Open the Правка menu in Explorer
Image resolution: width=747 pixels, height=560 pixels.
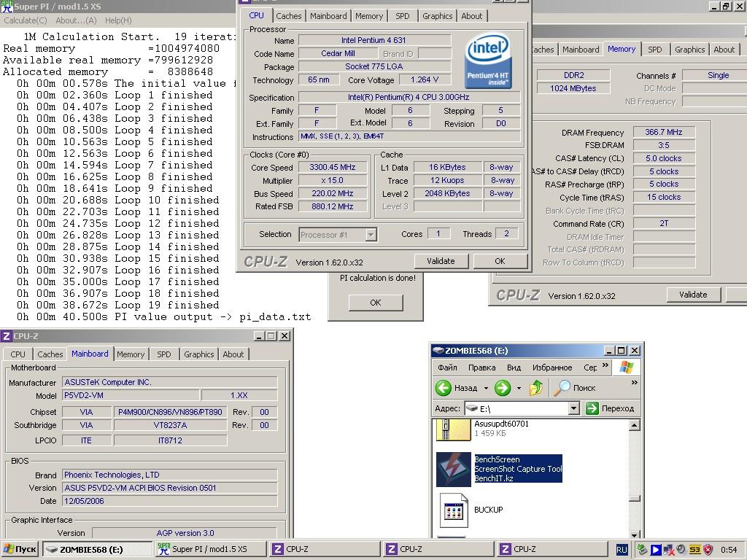481,367
